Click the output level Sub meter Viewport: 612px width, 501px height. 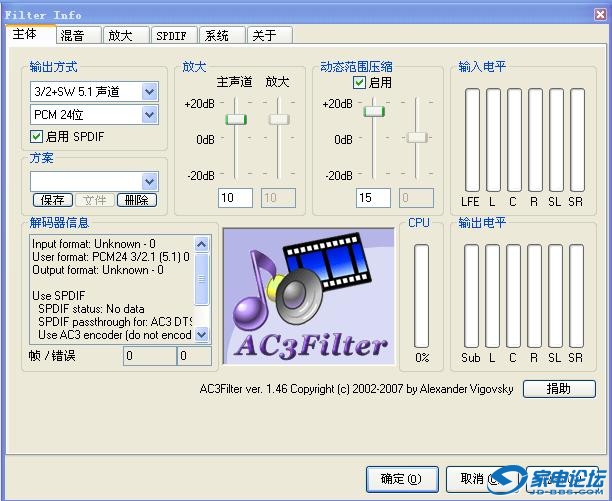471,296
